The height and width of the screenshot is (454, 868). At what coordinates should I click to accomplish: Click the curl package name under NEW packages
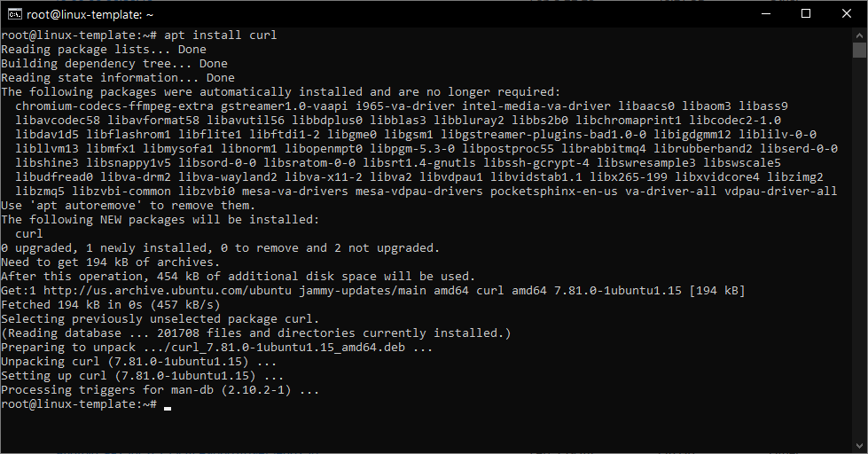point(29,234)
